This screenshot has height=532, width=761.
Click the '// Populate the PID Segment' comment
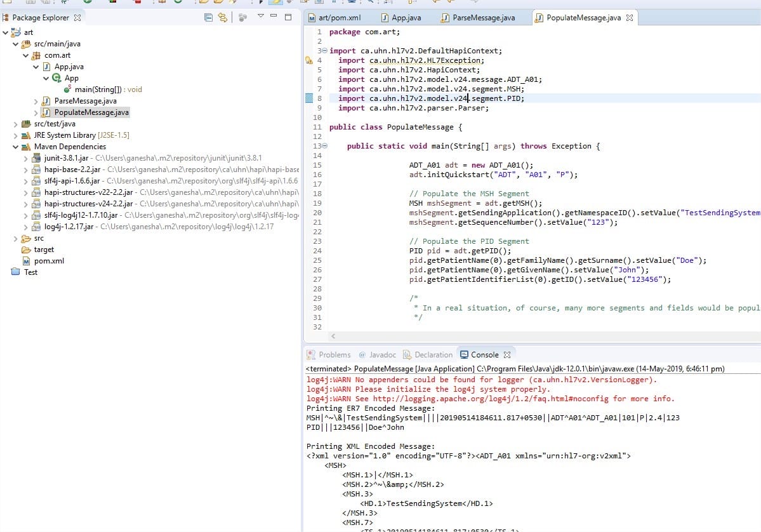click(x=469, y=241)
